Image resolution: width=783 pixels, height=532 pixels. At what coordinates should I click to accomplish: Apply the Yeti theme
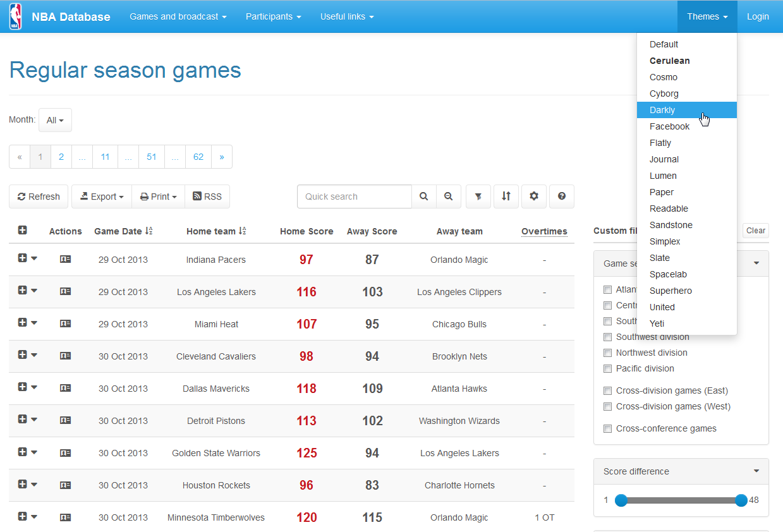tap(687, 323)
